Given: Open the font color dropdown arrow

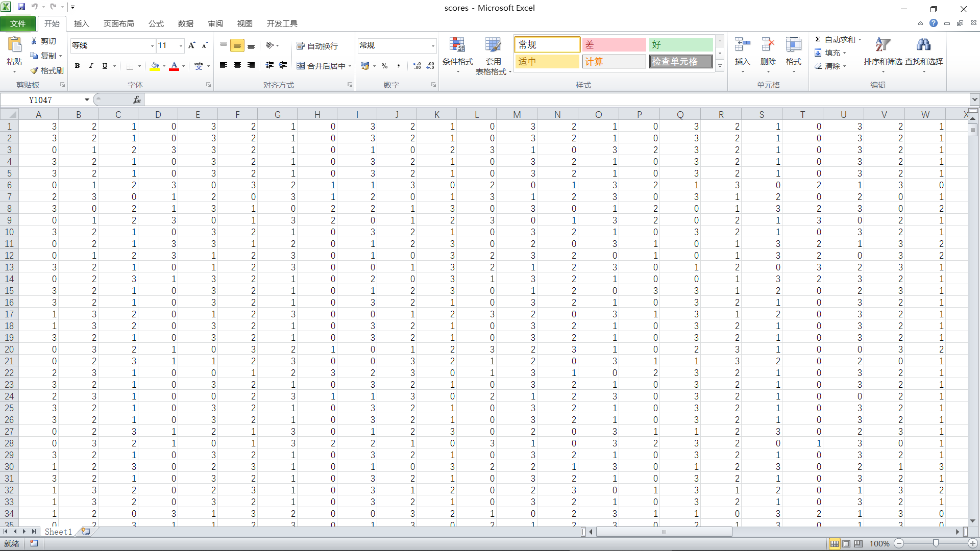Looking at the screenshot, I should [183, 66].
